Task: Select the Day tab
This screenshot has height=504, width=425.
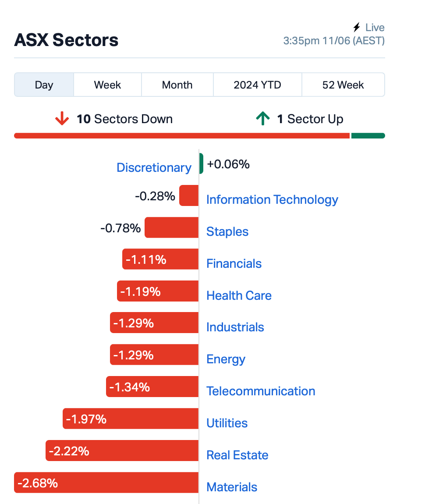Action: click(44, 85)
